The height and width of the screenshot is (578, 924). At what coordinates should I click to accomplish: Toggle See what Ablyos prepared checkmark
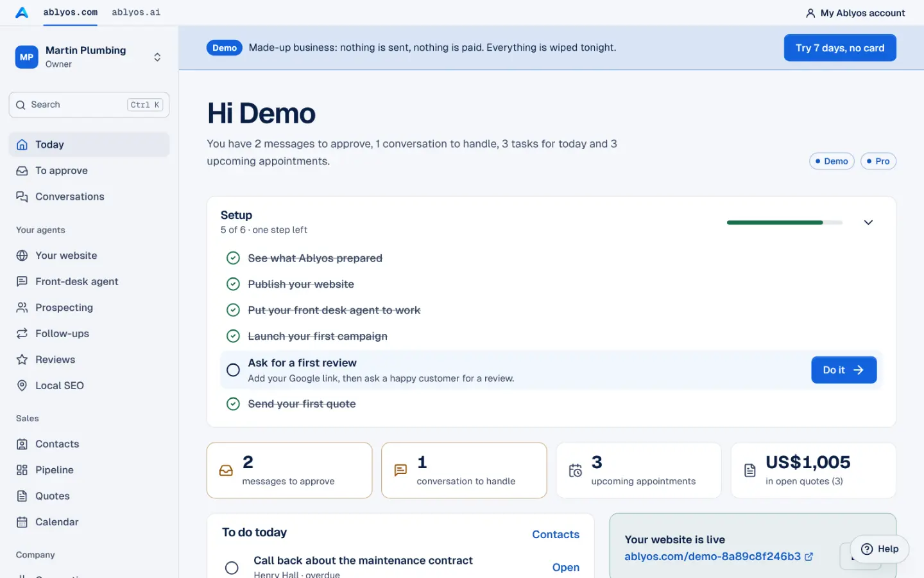tap(233, 258)
